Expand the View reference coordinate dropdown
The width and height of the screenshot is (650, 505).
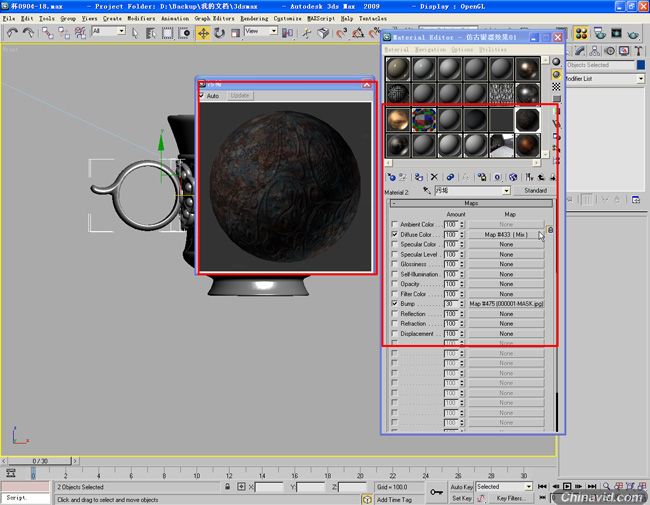[x=261, y=32]
